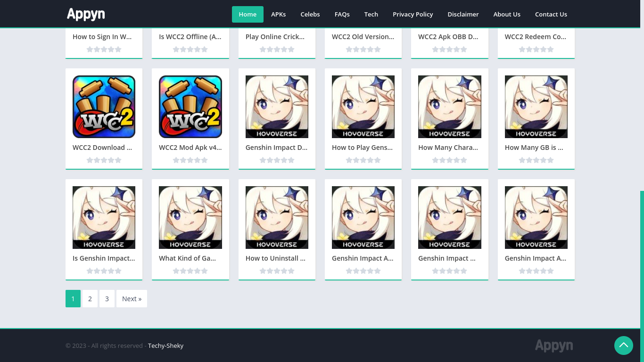The height and width of the screenshot is (362, 644).
Task: Open the WCC2 Mod Apk v4... title link
Action: pos(190,148)
